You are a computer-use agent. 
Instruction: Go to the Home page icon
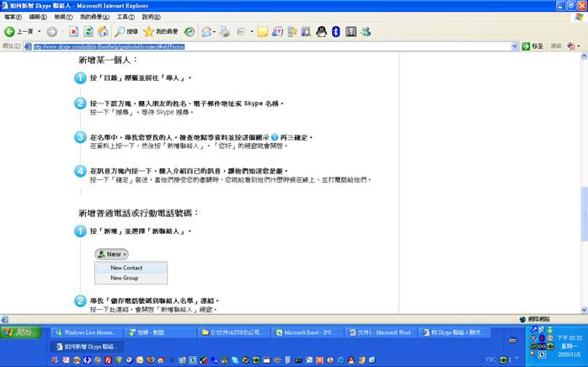(103, 32)
